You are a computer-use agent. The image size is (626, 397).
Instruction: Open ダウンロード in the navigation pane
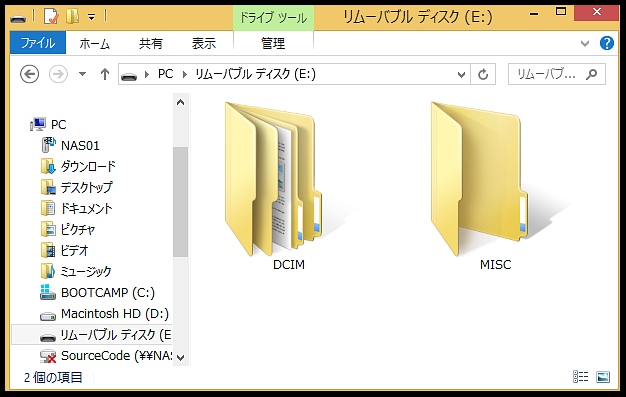pyautogui.click(x=88, y=167)
